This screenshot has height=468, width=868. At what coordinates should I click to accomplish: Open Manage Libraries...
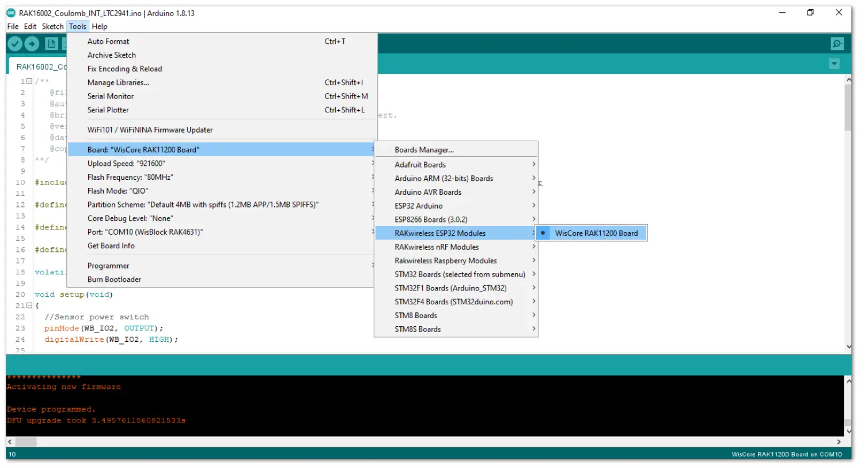[x=222, y=83]
